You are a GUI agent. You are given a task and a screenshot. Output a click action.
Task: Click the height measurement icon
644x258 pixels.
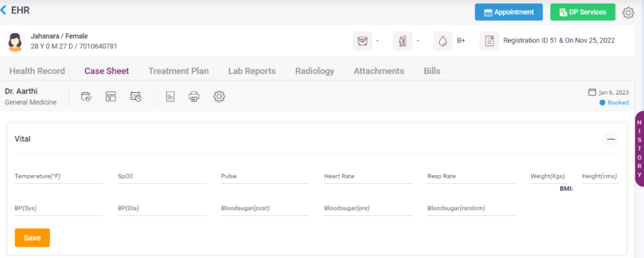pyautogui.click(x=402, y=41)
